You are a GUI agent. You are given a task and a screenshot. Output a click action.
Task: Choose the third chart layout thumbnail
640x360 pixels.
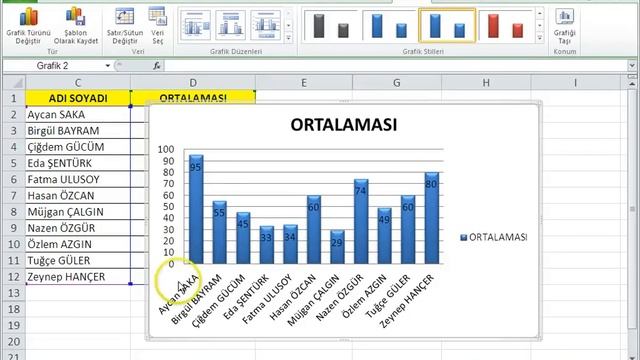pos(266,26)
